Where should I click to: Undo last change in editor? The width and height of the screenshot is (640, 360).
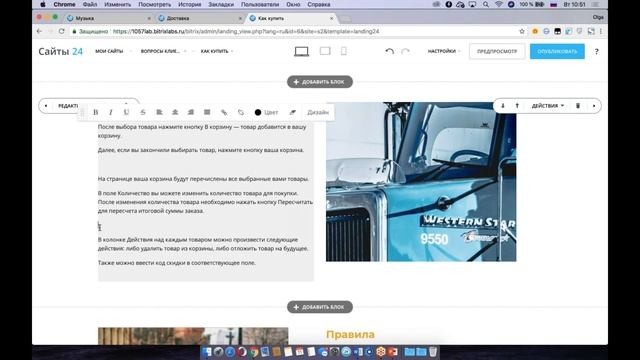click(389, 51)
